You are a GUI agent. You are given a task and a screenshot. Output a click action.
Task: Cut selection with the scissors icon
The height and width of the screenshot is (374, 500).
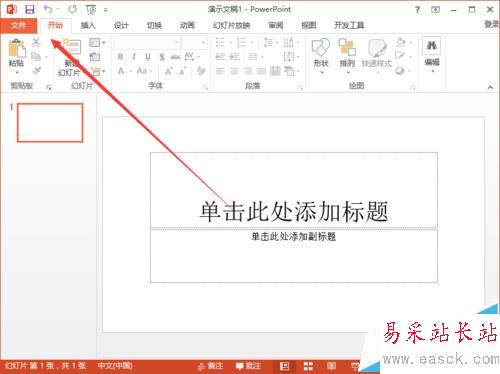point(36,42)
